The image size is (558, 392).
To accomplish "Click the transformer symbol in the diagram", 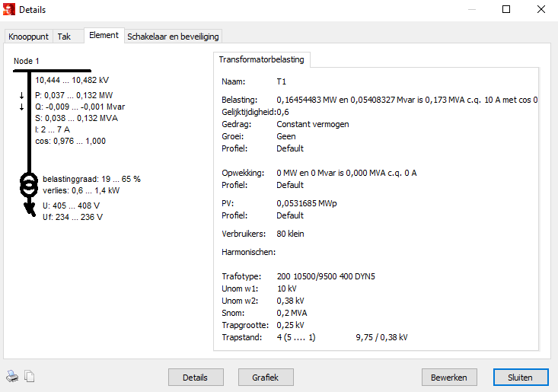I will [29, 185].
